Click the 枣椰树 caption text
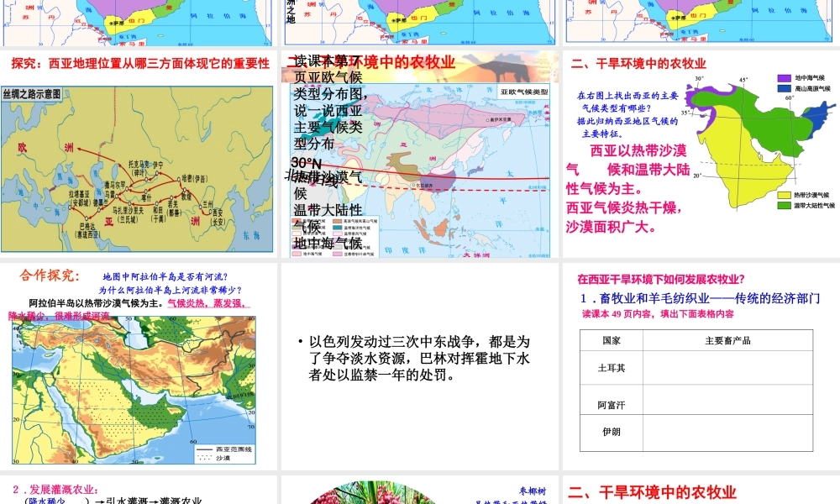Viewport: 840px width, 504px height. click(x=533, y=491)
